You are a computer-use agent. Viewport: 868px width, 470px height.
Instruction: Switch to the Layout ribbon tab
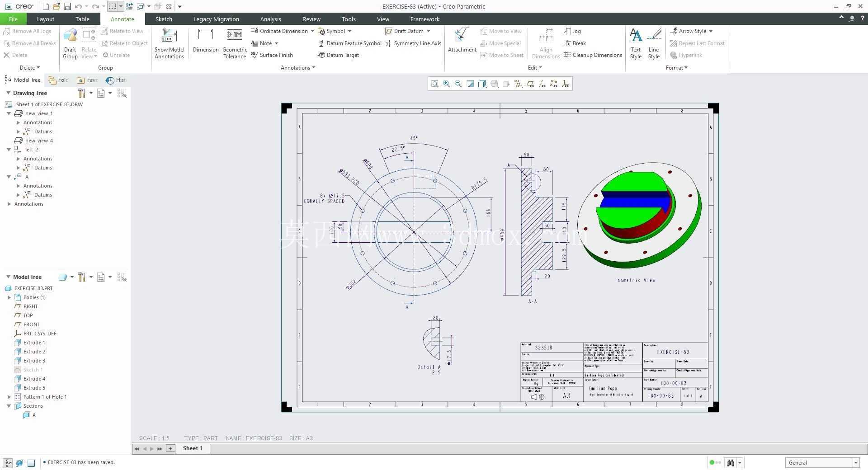45,19
